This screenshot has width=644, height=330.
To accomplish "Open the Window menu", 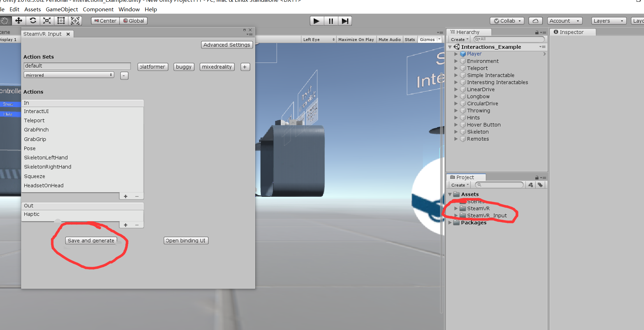I will [x=129, y=9].
